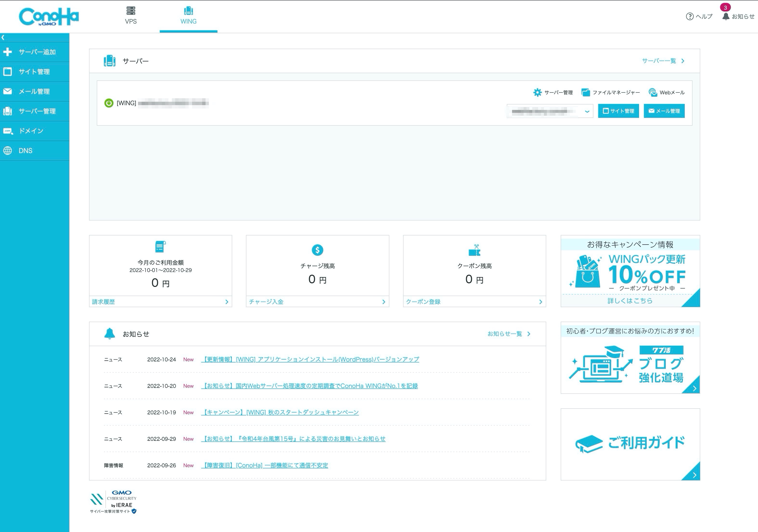Click the sidebar envelope mail icon
Image resolution: width=758 pixels, height=532 pixels.
point(8,91)
